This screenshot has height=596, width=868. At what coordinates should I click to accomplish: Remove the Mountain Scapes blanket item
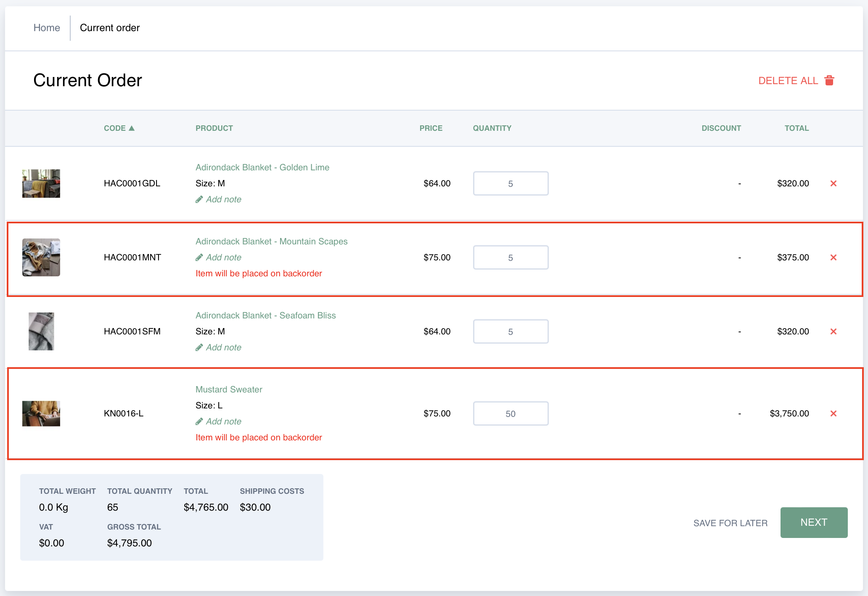(x=833, y=257)
